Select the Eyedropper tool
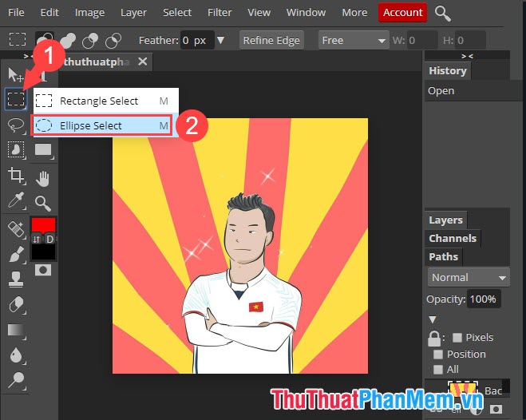Screen dimensions: 526x420 [x=15, y=201]
